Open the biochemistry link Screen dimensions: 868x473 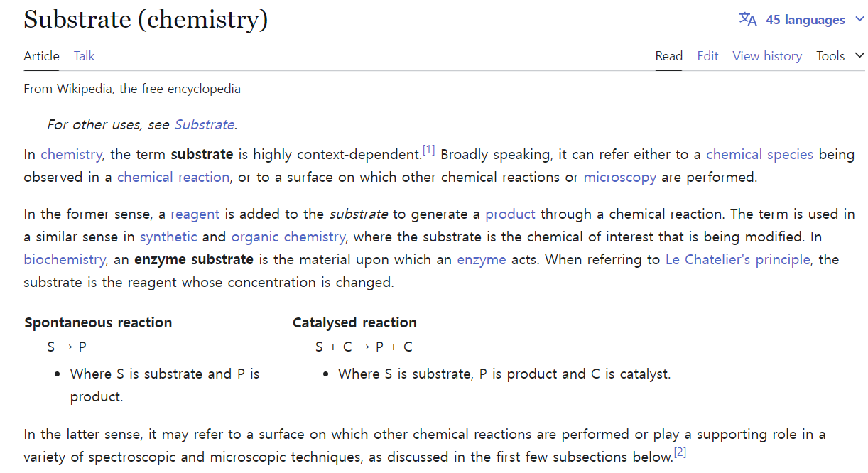click(64, 259)
